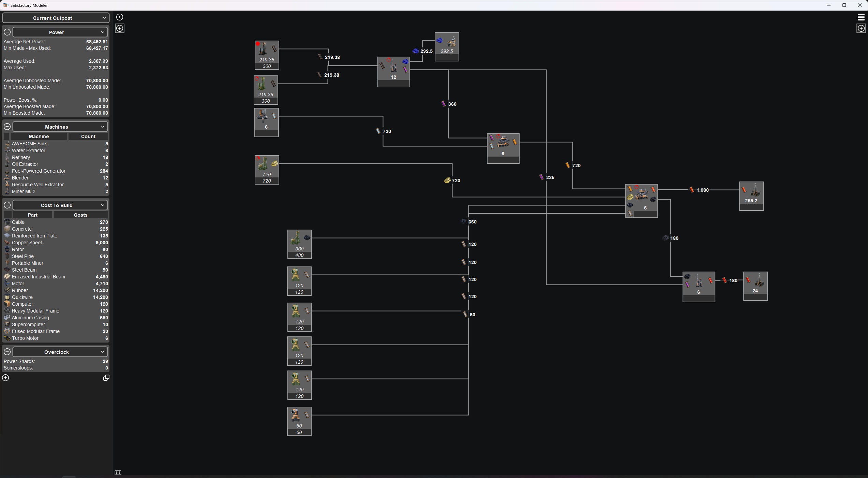Click the add panel plus icon bottom-left
The image size is (868, 478).
pyautogui.click(x=5, y=378)
